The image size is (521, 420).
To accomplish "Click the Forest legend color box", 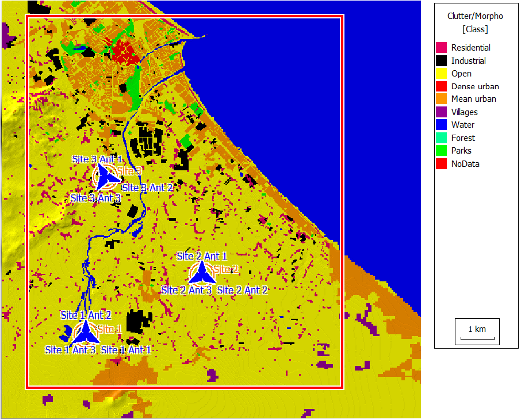I will coord(441,138).
